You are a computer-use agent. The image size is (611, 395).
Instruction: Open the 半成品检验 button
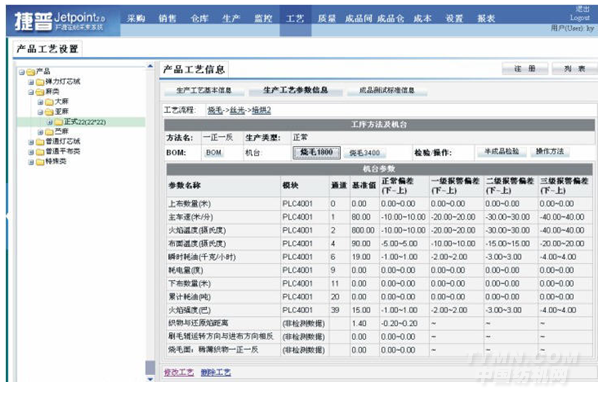[502, 152]
